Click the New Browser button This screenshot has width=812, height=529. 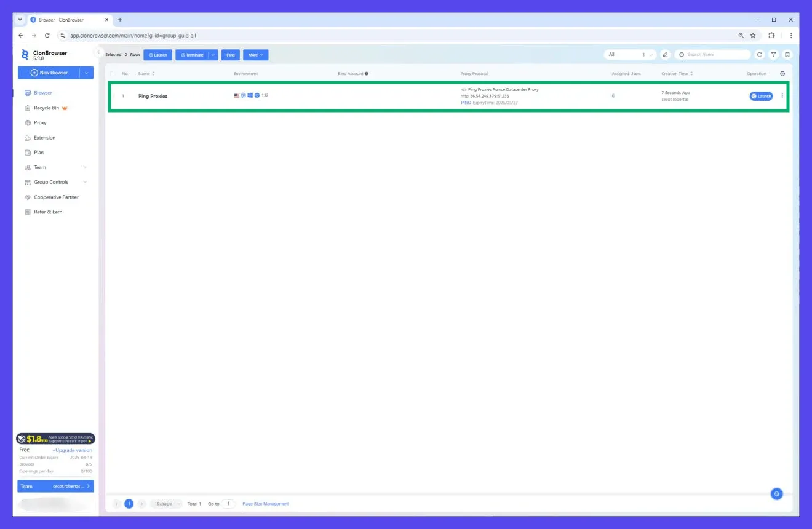pyautogui.click(x=49, y=73)
